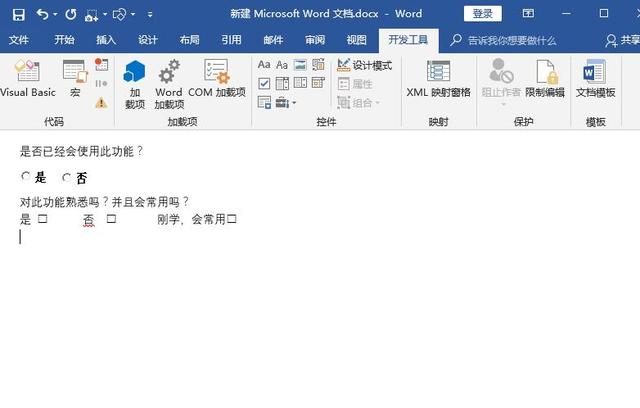
Task: Check the box after 刚学，会常用
Action: click(x=231, y=219)
